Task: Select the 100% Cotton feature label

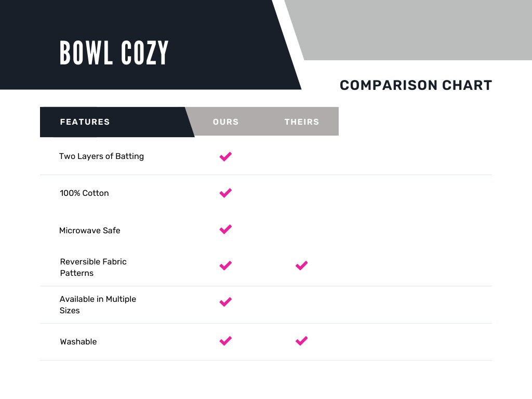Action: (x=84, y=193)
